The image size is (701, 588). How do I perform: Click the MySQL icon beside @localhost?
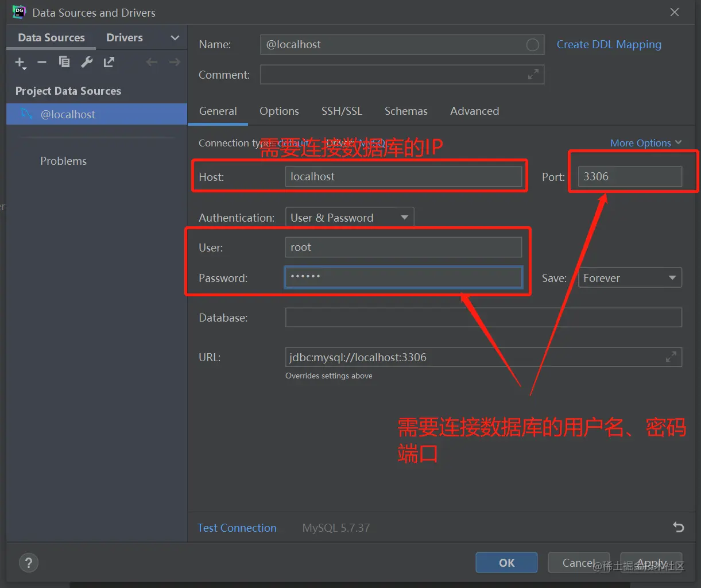click(x=26, y=114)
